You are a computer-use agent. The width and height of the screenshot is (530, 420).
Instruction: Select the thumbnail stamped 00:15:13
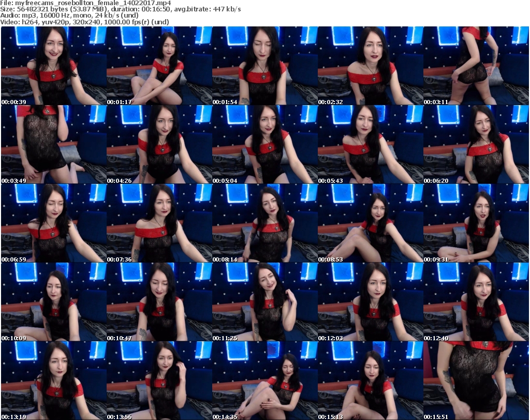coord(371,381)
